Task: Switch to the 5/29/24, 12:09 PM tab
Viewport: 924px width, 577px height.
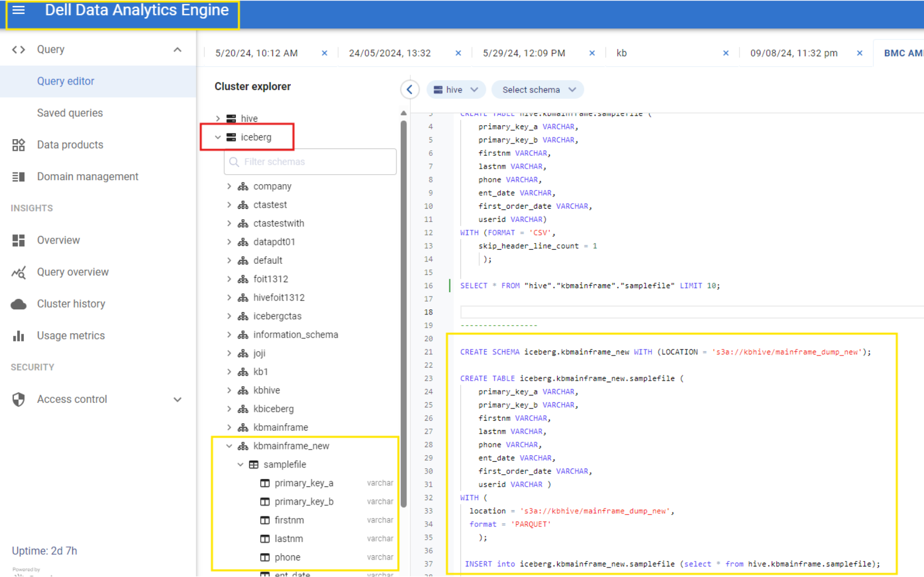Action: [524, 53]
